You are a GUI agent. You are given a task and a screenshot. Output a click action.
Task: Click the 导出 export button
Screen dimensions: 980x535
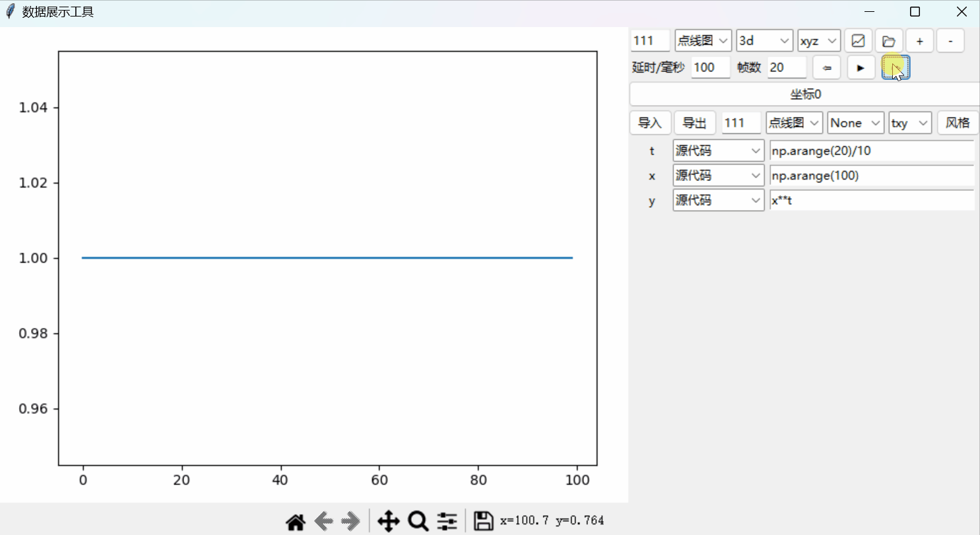coord(695,123)
